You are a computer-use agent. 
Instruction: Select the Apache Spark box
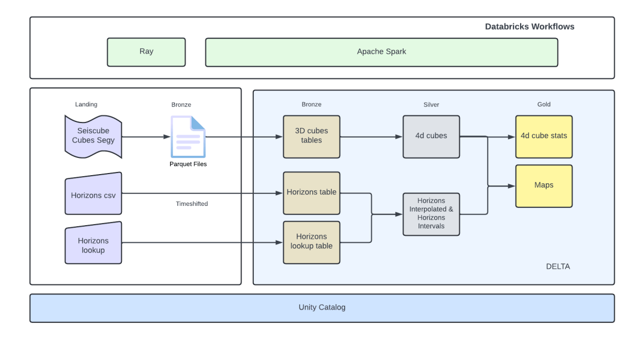(382, 52)
